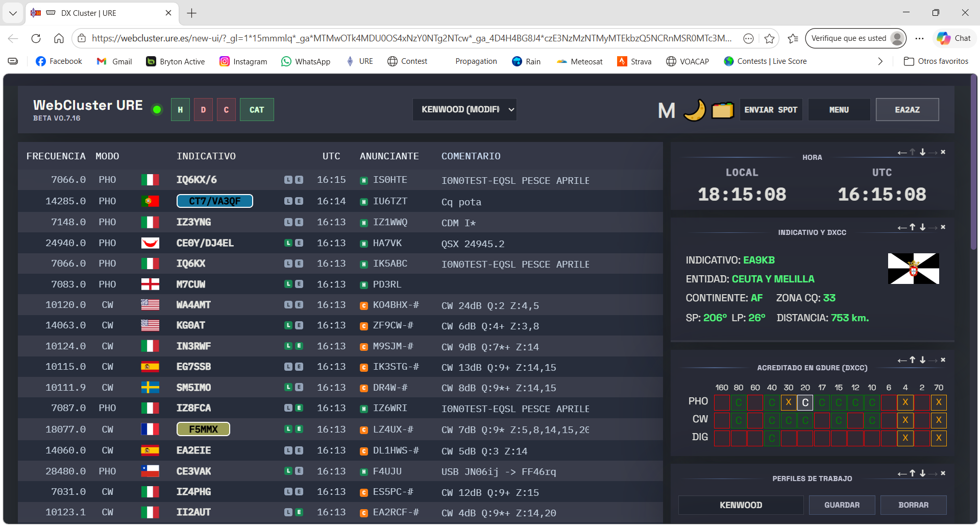
Task: Select the PHO 20m cell in DXCC grid
Action: click(805, 402)
